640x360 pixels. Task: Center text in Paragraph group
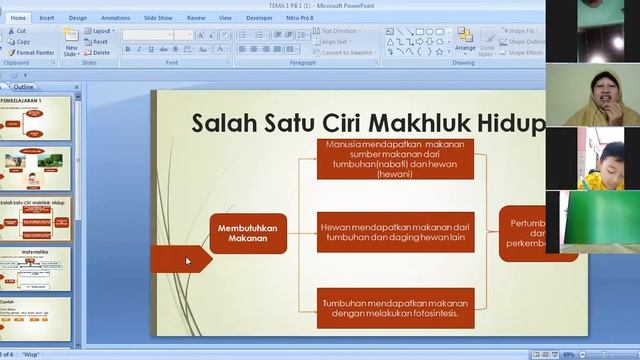[254, 49]
